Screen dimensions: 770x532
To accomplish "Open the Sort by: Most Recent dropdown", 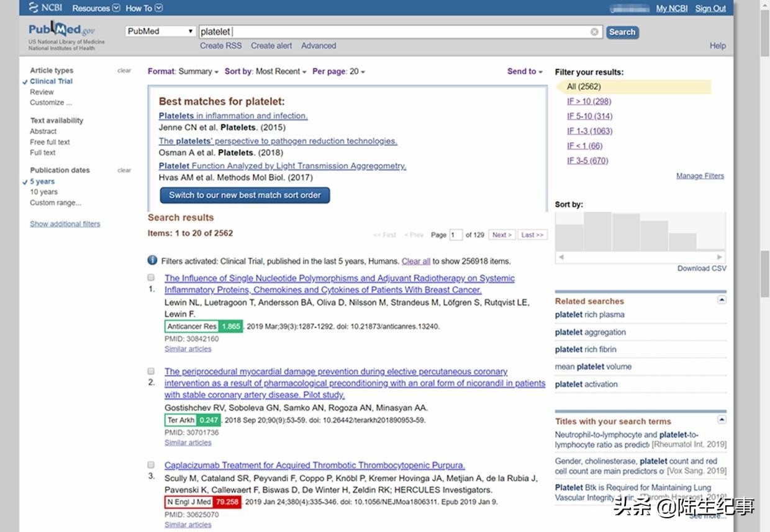I will coord(266,71).
